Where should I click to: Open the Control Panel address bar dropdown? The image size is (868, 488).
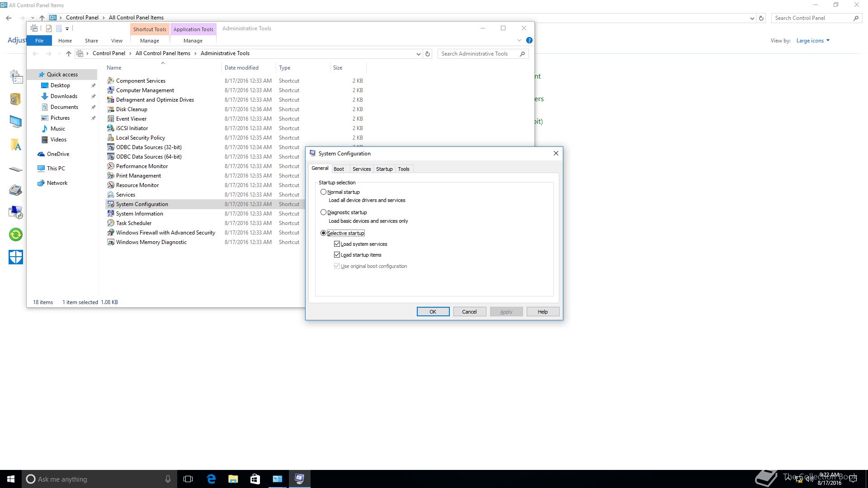pos(752,18)
